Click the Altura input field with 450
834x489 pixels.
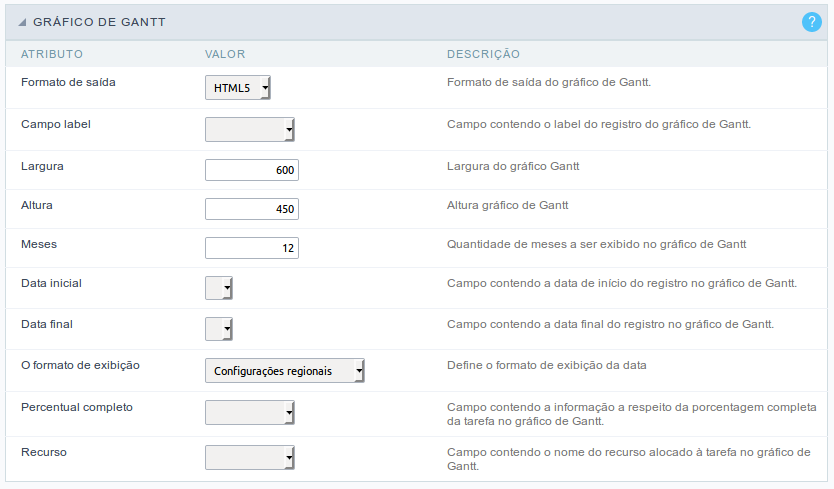click(x=252, y=209)
